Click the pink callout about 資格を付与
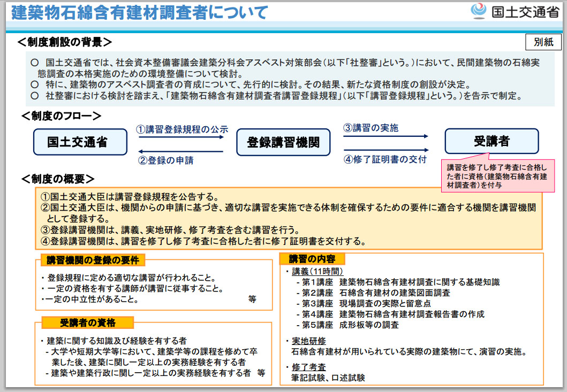The width and height of the screenshot is (567, 392). [497, 175]
